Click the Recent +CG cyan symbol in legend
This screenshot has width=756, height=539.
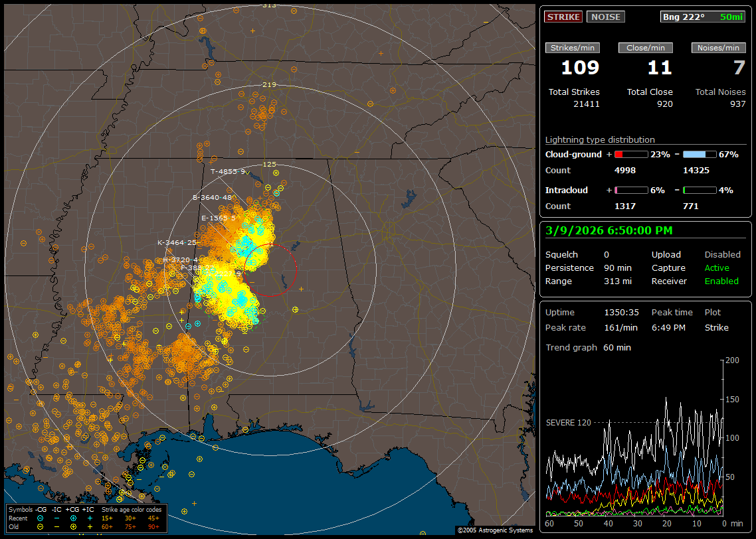[x=73, y=518]
